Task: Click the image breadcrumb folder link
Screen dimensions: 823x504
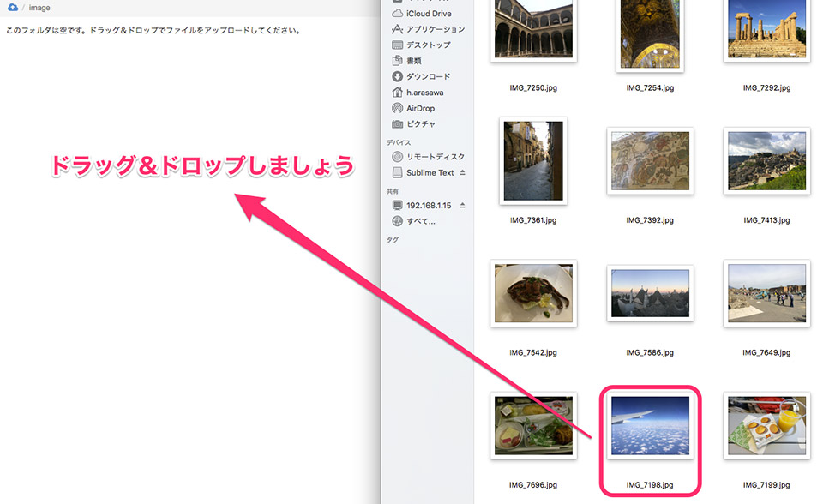Action: point(39,8)
